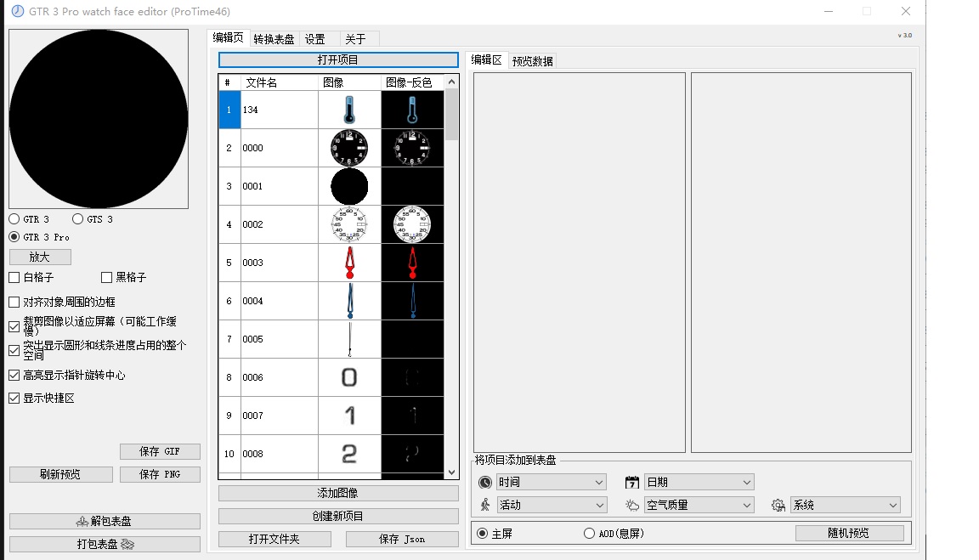The height and width of the screenshot is (560, 979).
Task: Click the 放大 button
Action: click(40, 257)
